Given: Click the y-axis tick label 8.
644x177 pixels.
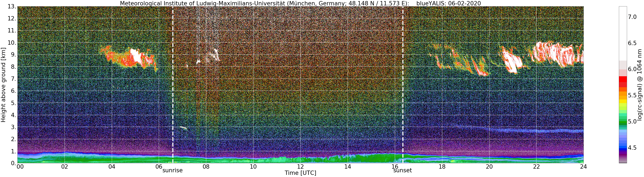Looking at the screenshot, I should (x=13, y=67).
